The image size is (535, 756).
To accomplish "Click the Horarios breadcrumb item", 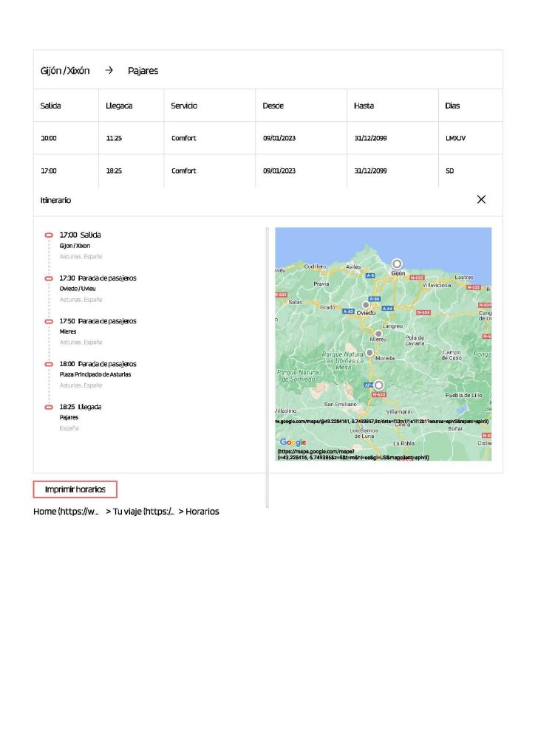I will coord(202,511).
